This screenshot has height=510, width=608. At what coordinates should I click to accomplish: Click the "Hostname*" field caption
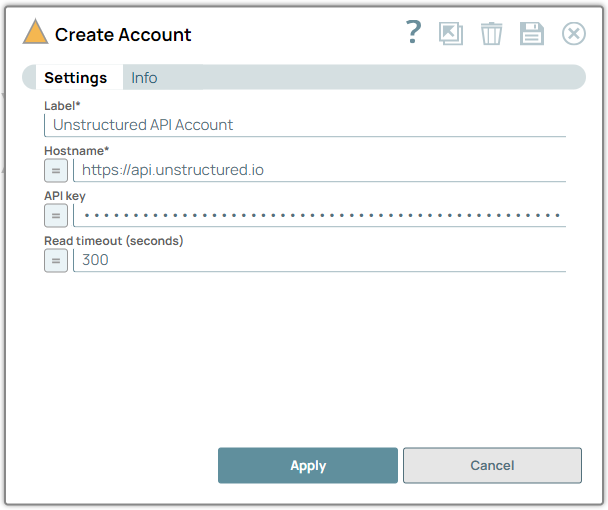tap(76, 150)
